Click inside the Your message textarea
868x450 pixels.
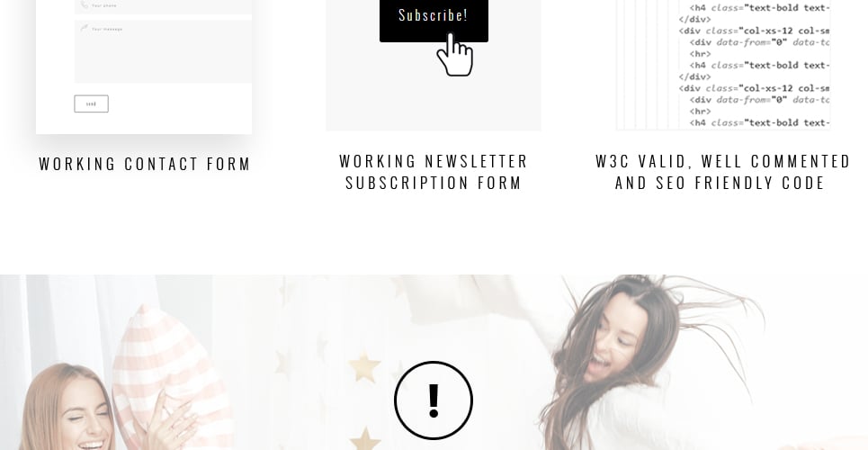(164, 51)
